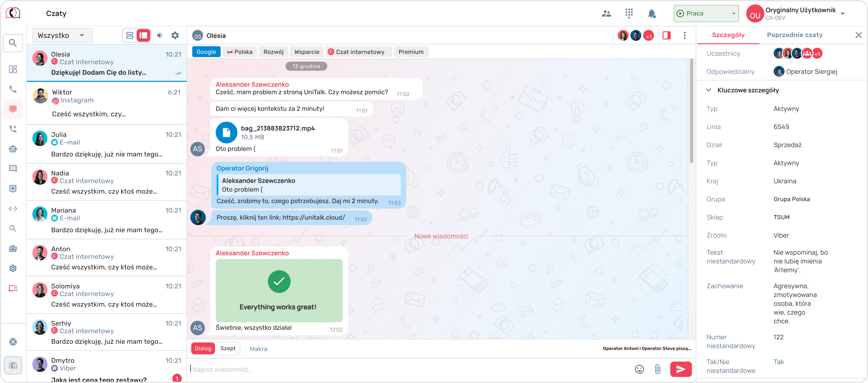This screenshot has width=868, height=383.
Task: Open the bot sidebar icon
Action: (x=13, y=149)
